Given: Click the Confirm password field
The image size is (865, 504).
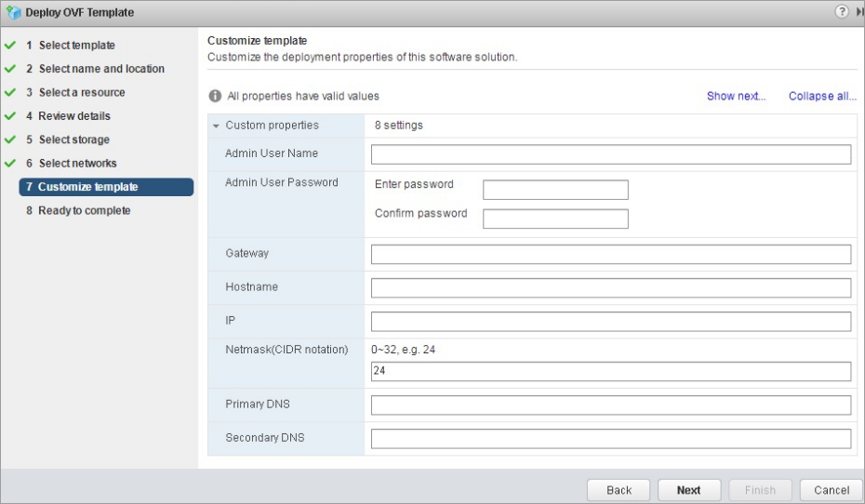Looking at the screenshot, I should (x=555, y=219).
